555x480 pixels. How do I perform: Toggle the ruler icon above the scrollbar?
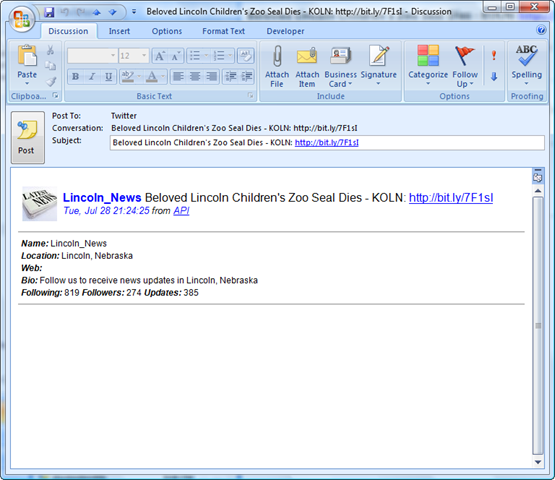point(538,176)
